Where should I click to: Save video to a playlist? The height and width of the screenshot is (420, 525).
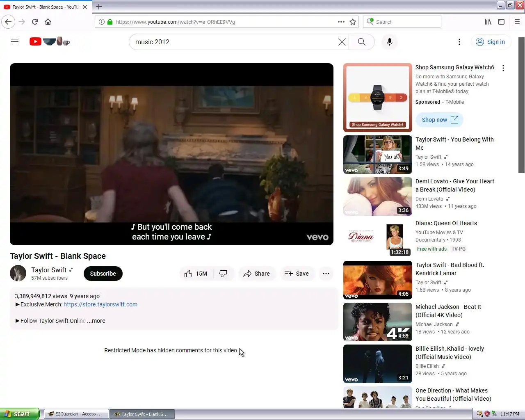pos(297,274)
